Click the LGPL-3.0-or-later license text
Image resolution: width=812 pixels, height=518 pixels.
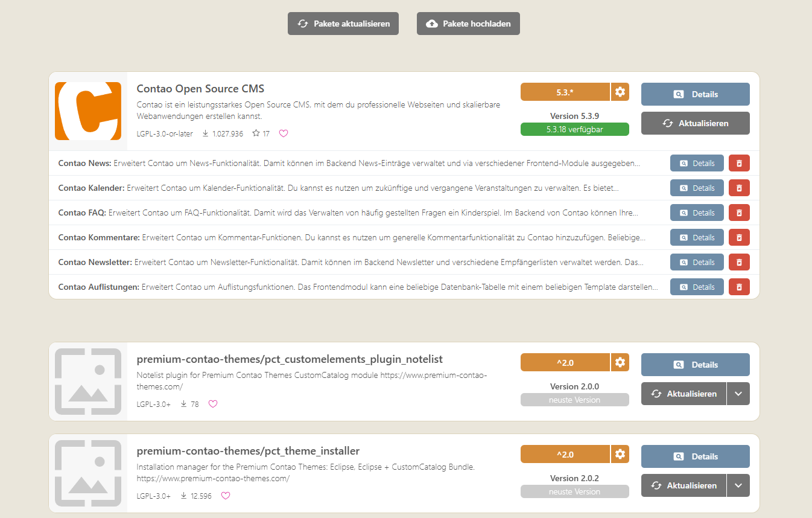point(165,133)
